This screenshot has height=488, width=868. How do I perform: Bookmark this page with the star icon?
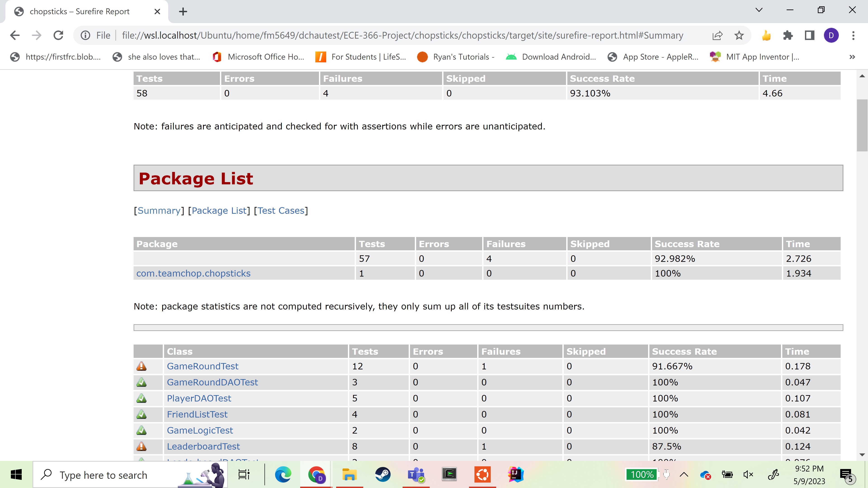(739, 35)
